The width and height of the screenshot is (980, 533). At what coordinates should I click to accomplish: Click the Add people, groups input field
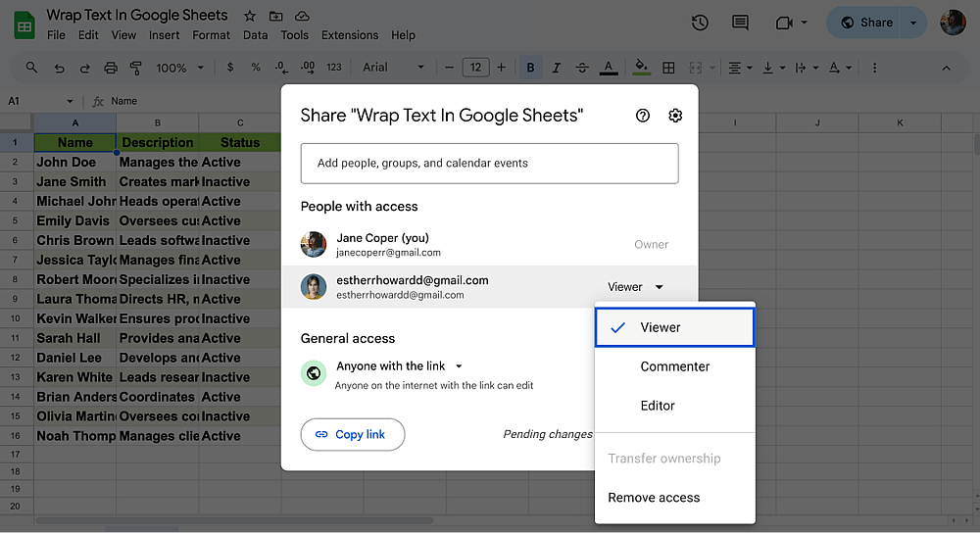[489, 163]
